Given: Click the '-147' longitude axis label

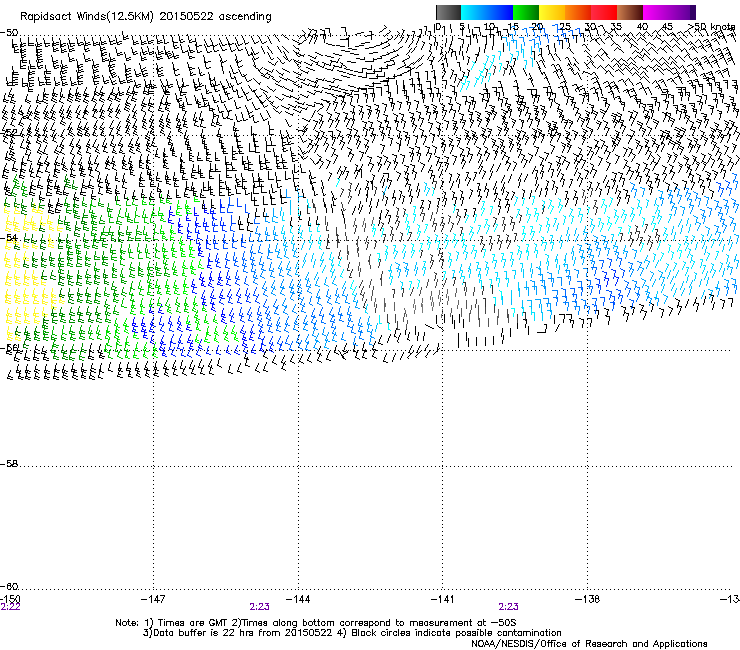Looking at the screenshot, I should tap(153, 599).
